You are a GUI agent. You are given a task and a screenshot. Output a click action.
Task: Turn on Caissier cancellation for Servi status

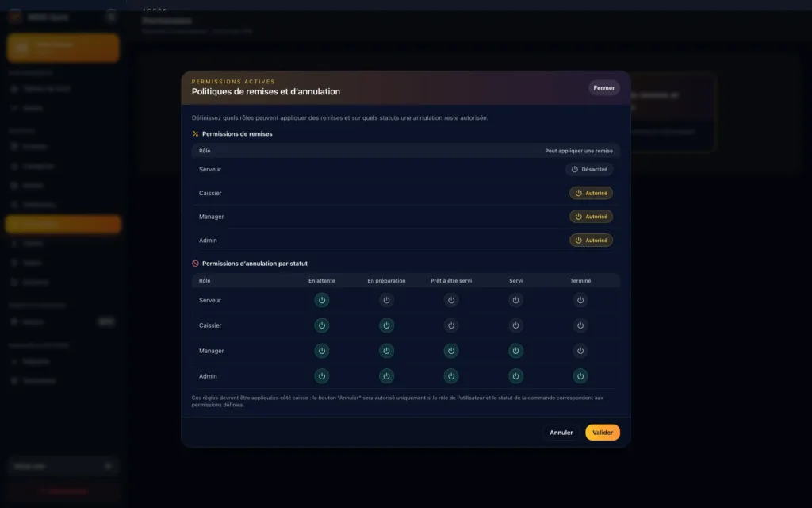(x=515, y=325)
